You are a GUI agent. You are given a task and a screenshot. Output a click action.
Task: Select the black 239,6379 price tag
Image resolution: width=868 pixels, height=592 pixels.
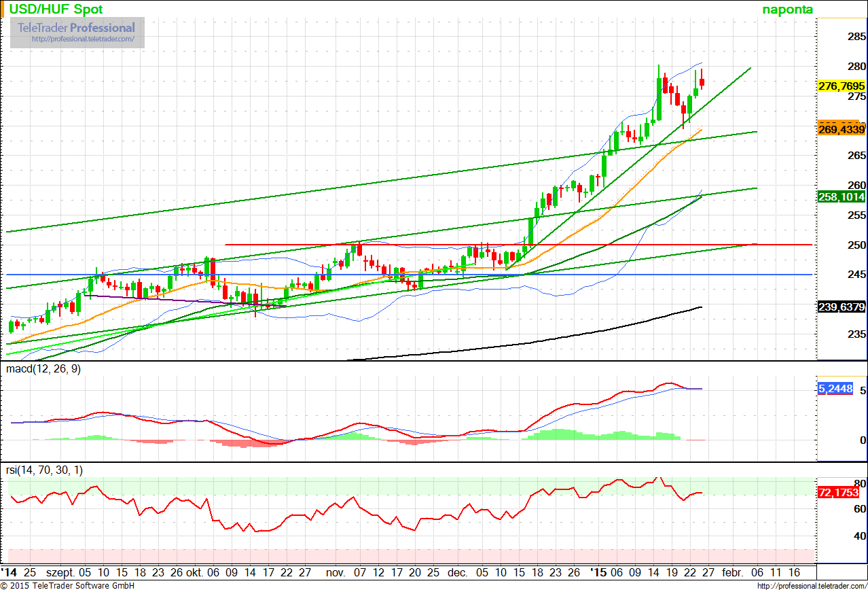(x=842, y=307)
